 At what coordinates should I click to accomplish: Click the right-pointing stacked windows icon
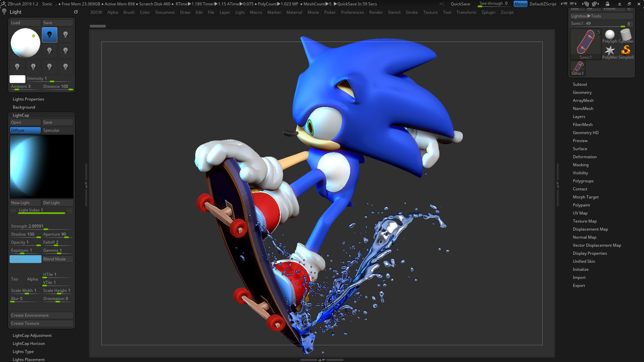tap(595, 4)
